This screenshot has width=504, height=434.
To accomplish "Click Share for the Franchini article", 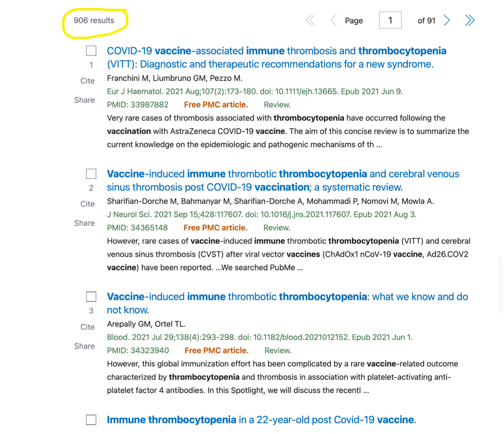I will click(84, 100).
